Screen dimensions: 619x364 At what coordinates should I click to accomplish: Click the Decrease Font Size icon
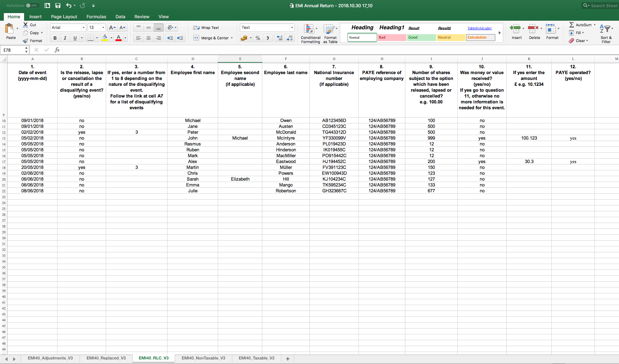(x=122, y=28)
